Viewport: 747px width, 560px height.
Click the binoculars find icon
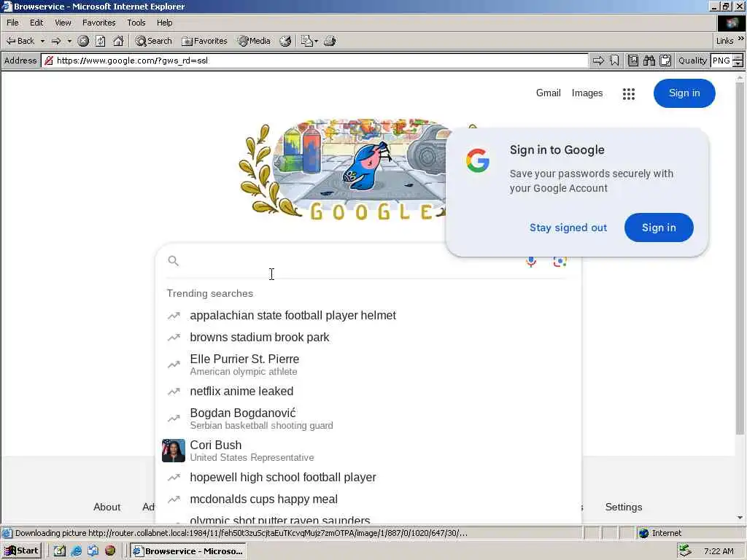[649, 61]
